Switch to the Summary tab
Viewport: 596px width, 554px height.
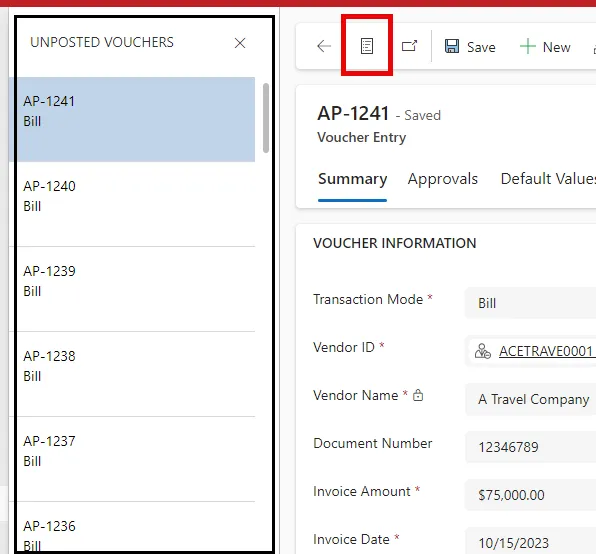352,179
